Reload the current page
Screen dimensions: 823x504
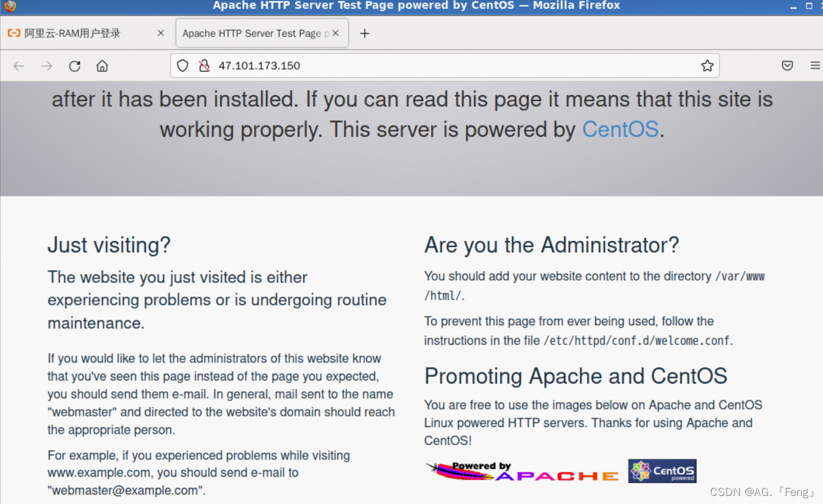[75, 66]
